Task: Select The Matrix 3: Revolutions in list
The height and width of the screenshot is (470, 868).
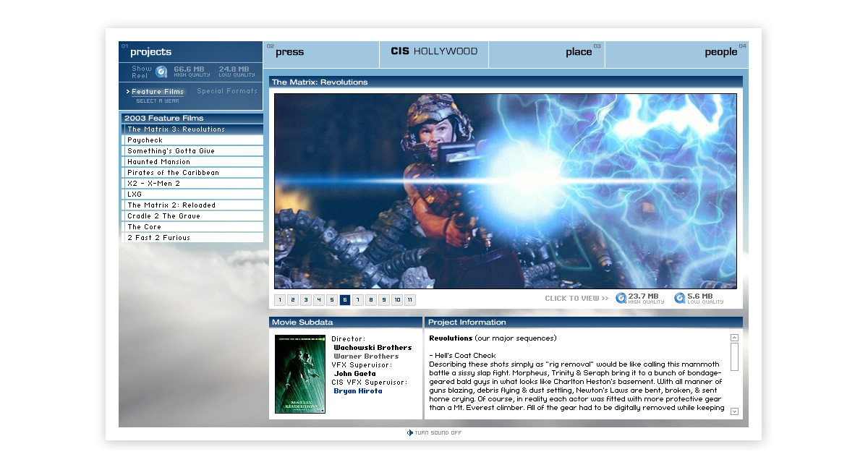Action: [192, 129]
